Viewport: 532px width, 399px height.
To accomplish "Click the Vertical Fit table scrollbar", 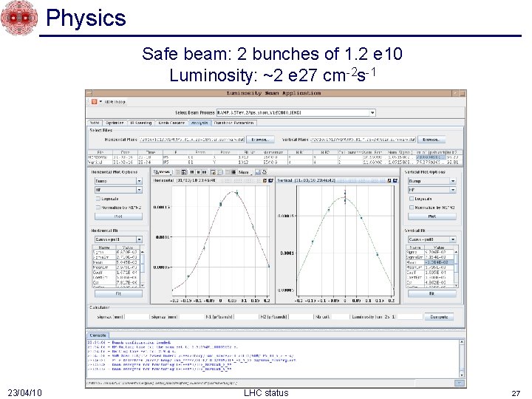I will tap(456, 269).
